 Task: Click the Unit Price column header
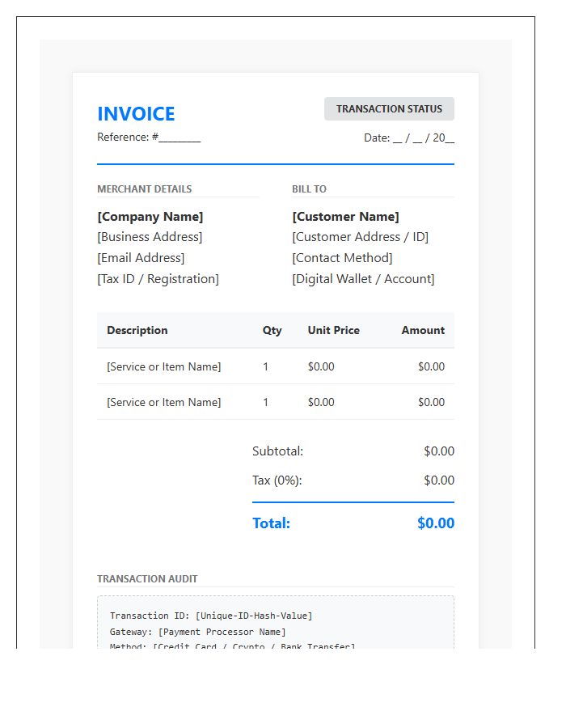click(x=334, y=330)
